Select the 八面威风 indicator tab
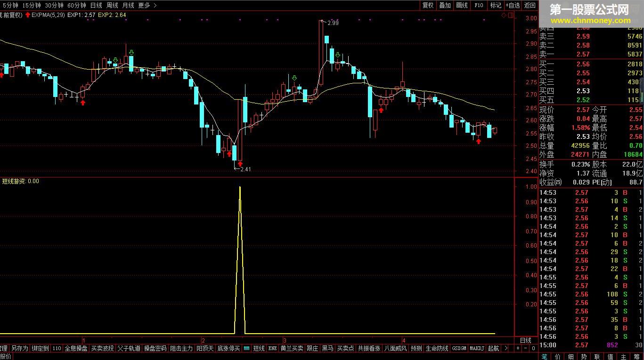Image resolution: width=644 pixels, height=360 pixels. [x=396, y=349]
